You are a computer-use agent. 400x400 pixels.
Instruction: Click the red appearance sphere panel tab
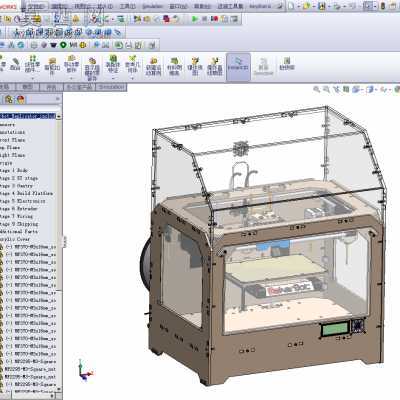(x=21, y=99)
